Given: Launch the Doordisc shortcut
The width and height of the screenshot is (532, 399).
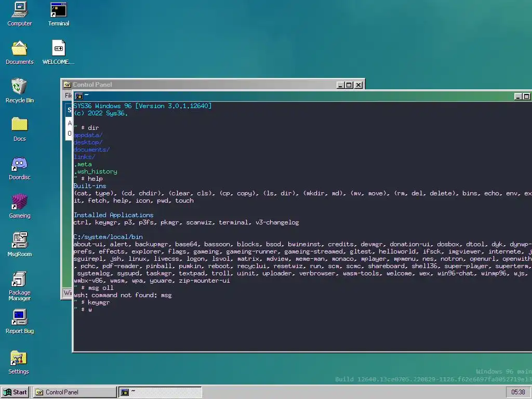Looking at the screenshot, I should click(x=19, y=168).
